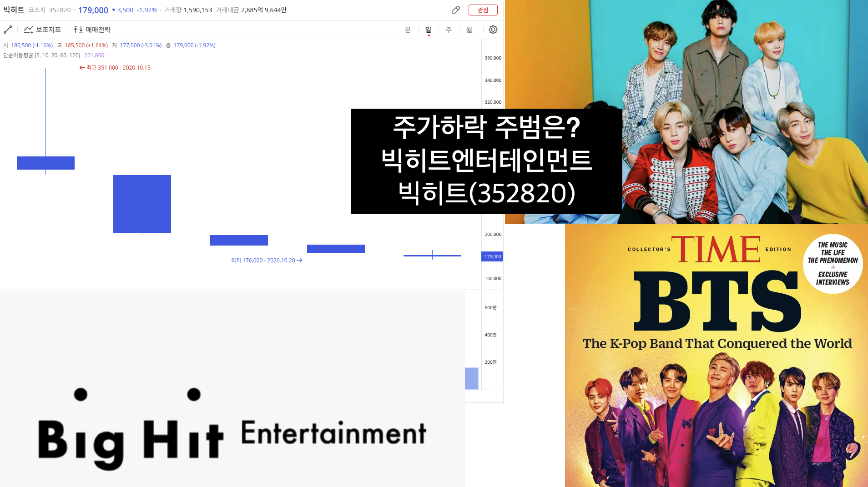Viewport: 868px width, 487px height.
Task: Open chart settings gear icon
Action: click(493, 30)
